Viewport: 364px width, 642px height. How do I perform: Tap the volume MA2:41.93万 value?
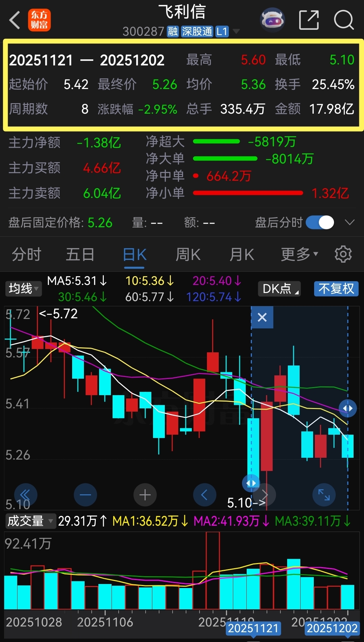232,521
